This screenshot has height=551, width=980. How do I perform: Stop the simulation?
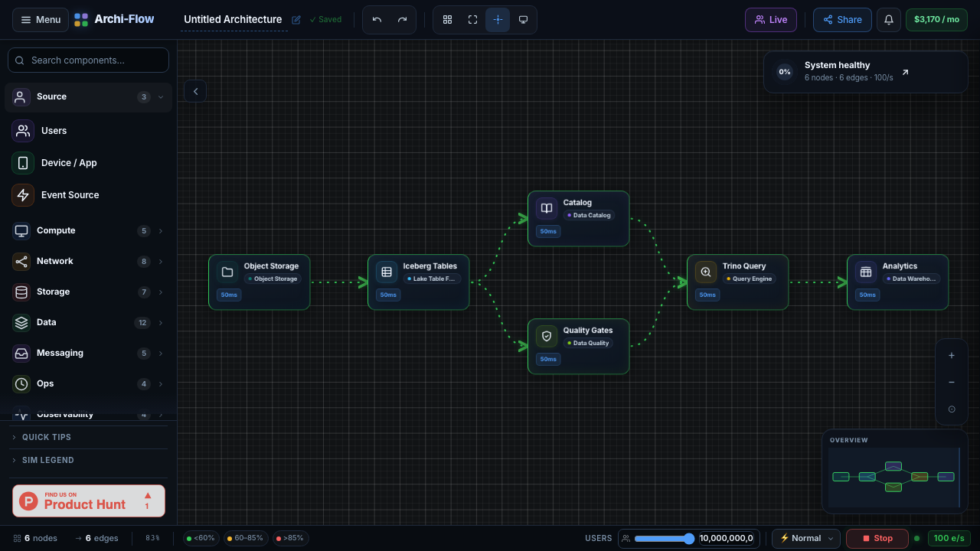[x=877, y=539]
